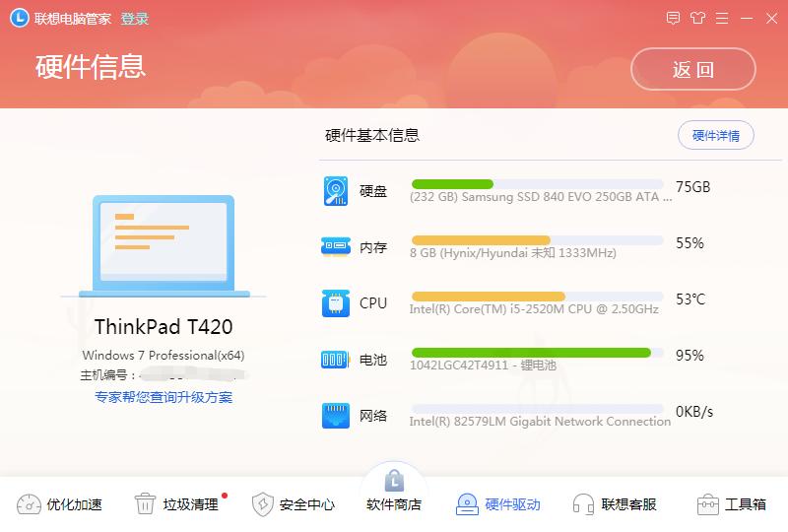This screenshot has width=788, height=532.
Task: Click the 内存 label
Action: click(373, 247)
